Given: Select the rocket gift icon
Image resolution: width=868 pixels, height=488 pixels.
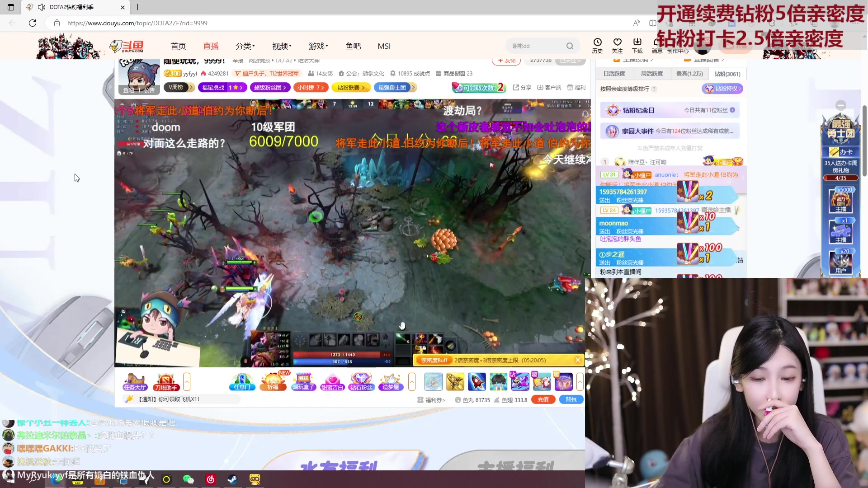Looking at the screenshot, I should tap(477, 382).
